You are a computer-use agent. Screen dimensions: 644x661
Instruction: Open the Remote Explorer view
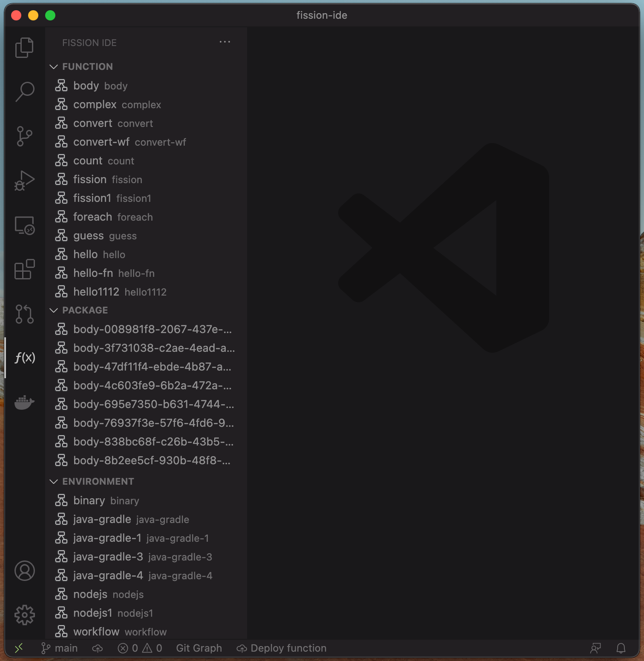24,225
